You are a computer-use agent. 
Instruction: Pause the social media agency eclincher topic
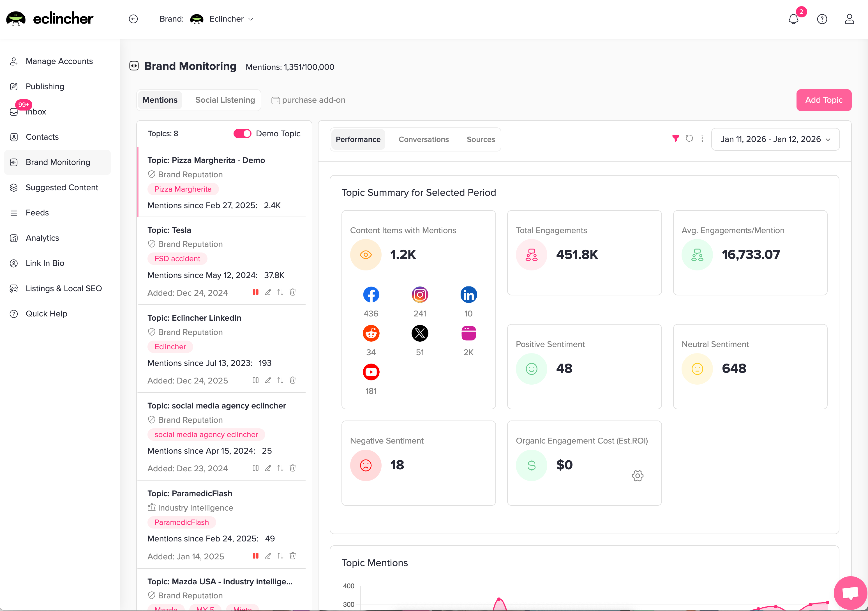256,468
